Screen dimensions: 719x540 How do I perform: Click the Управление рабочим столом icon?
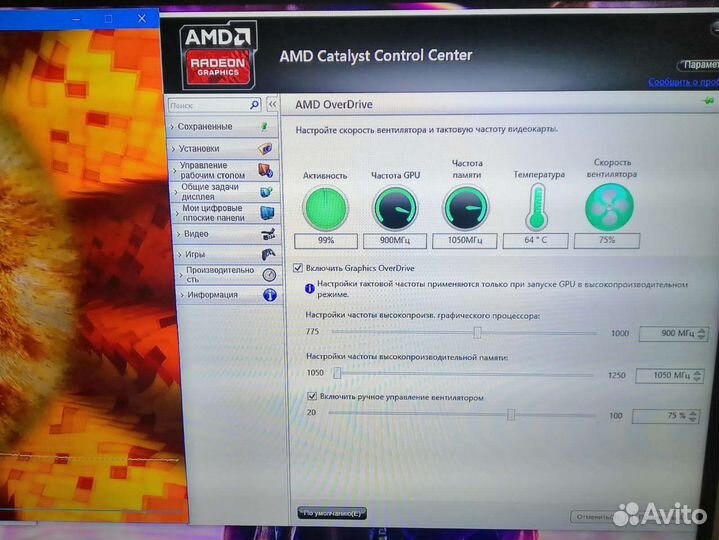tap(265, 170)
